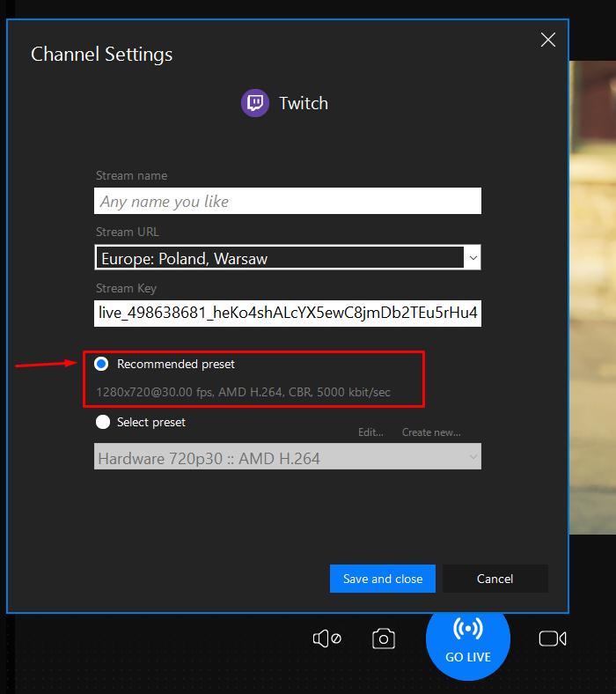Open Edit... preset link
Image resolution: width=616 pixels, height=694 pixels.
pyautogui.click(x=370, y=432)
